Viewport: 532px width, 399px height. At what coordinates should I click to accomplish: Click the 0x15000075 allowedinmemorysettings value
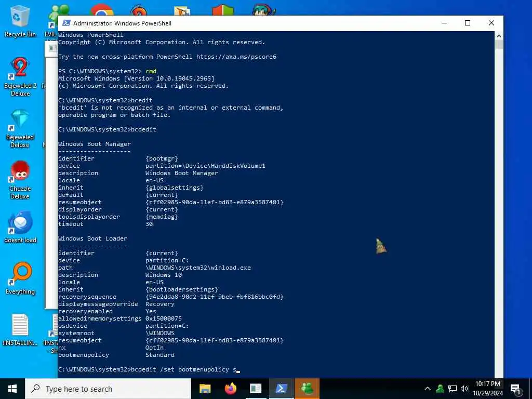pyautogui.click(x=164, y=318)
